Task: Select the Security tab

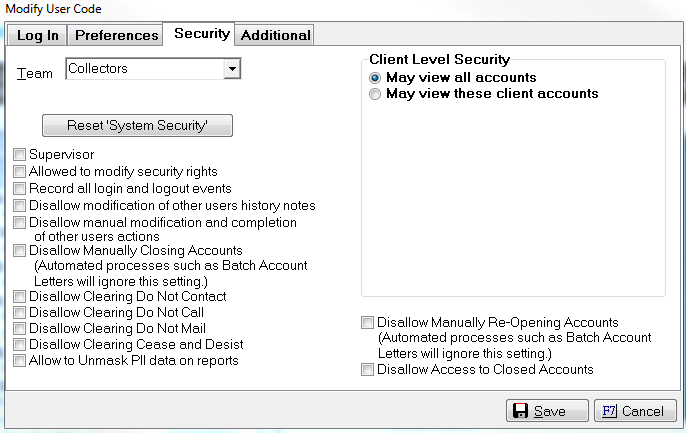Action: click(201, 34)
